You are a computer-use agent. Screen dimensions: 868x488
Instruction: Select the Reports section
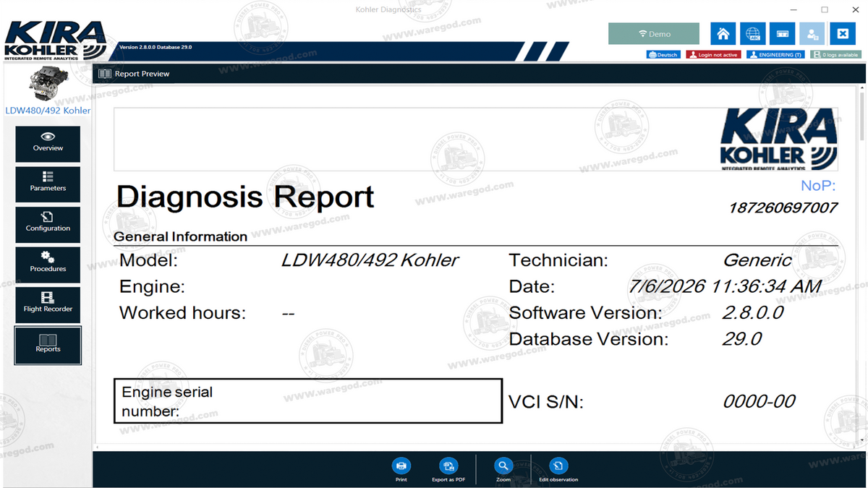pos(48,346)
